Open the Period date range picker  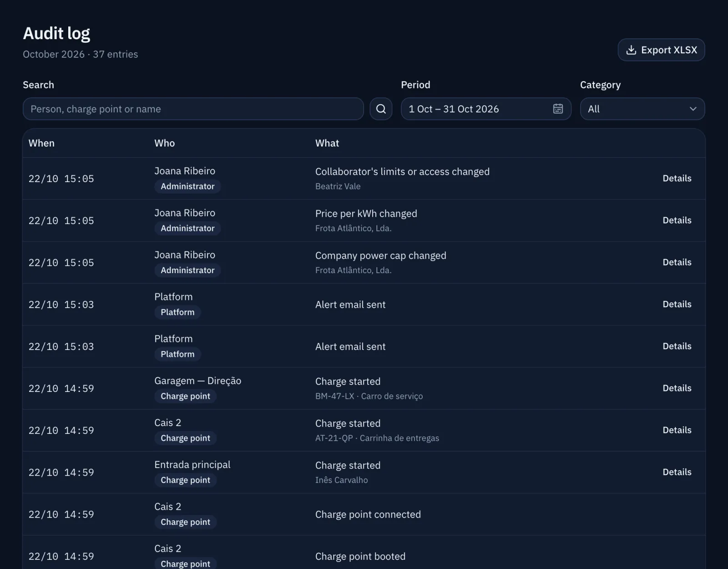pyautogui.click(x=486, y=109)
